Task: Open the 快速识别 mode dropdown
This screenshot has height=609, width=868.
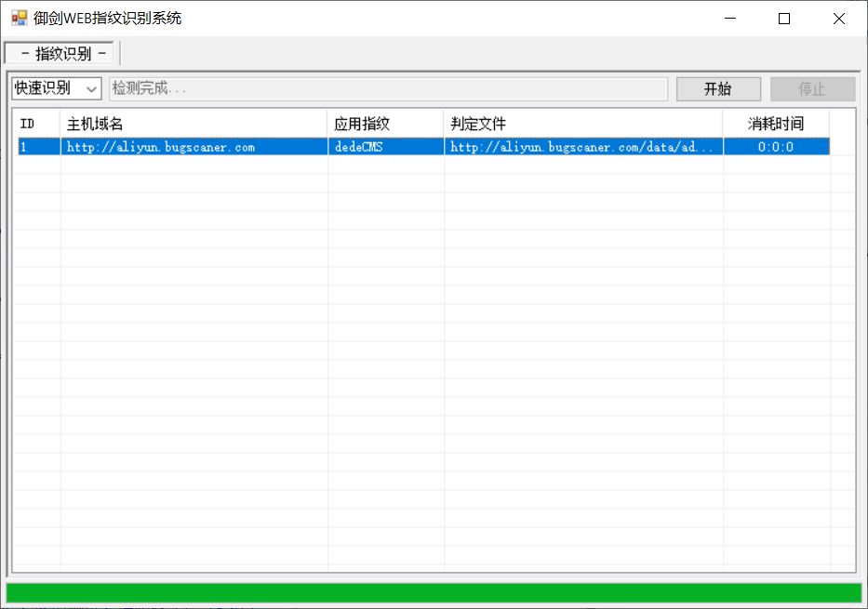Action: pos(57,88)
